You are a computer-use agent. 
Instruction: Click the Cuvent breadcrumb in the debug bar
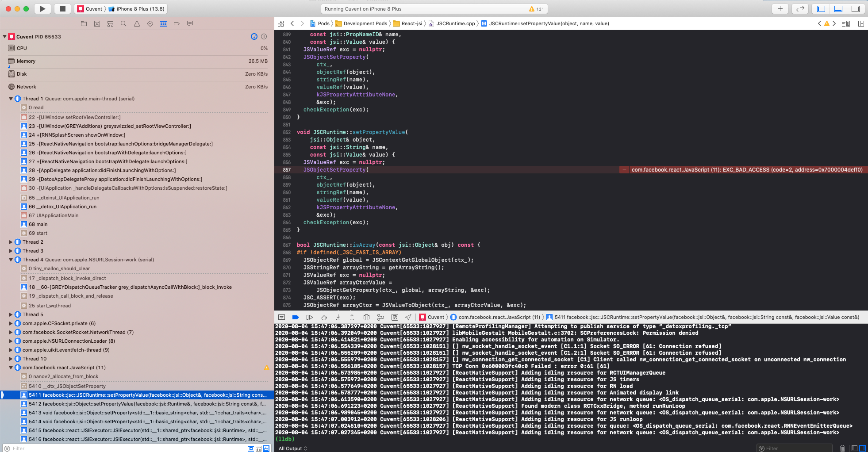click(x=436, y=317)
